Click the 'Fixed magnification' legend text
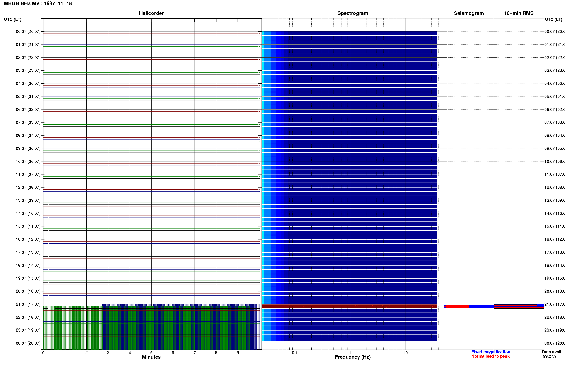The image size is (588, 368). (x=491, y=352)
